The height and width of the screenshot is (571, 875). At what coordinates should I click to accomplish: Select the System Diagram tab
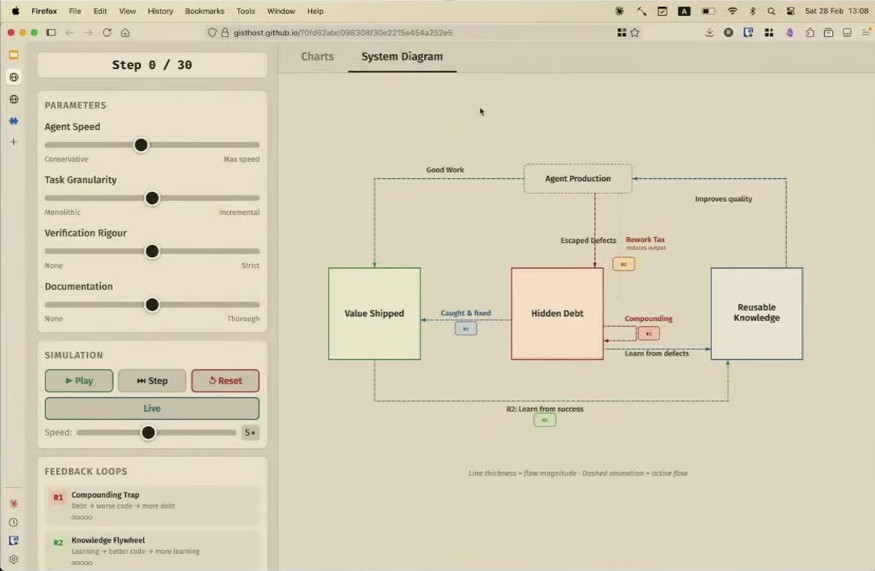(x=402, y=56)
